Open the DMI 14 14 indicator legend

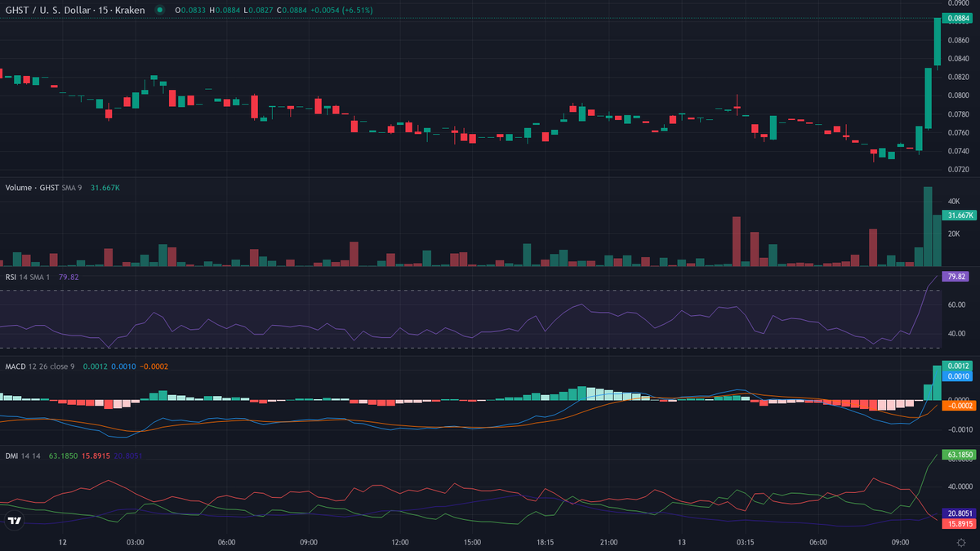24,455
